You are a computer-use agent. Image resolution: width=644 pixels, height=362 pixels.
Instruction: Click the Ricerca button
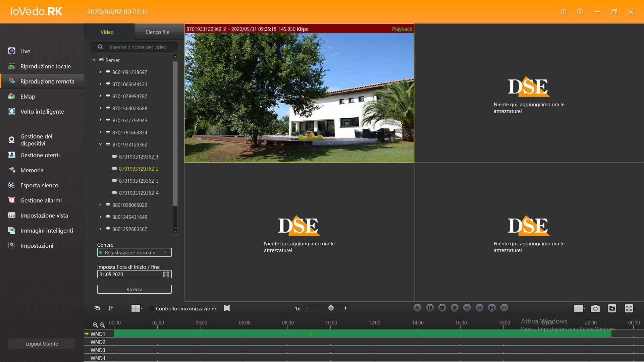click(x=134, y=289)
